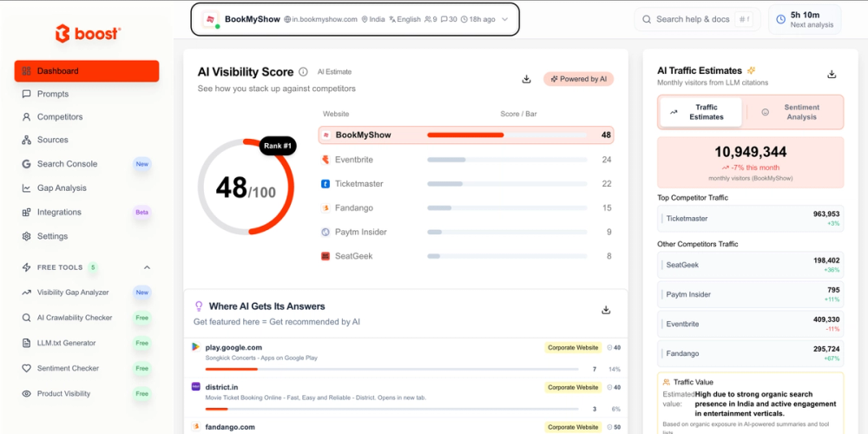Click the district.in favicon
868x434 pixels.
pyautogui.click(x=195, y=386)
